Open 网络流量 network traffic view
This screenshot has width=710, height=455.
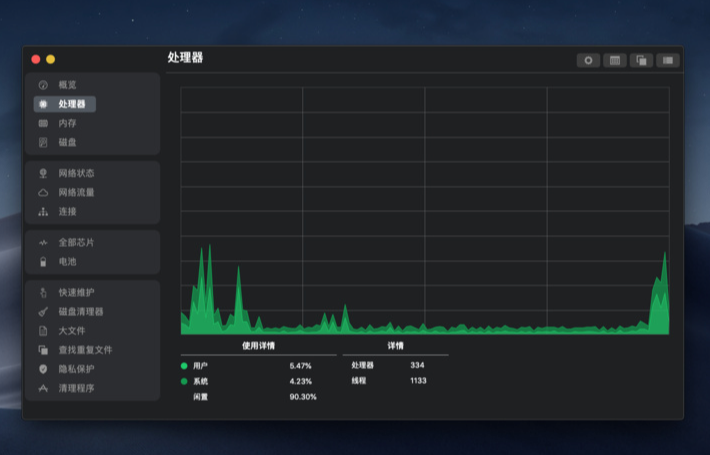(x=76, y=192)
